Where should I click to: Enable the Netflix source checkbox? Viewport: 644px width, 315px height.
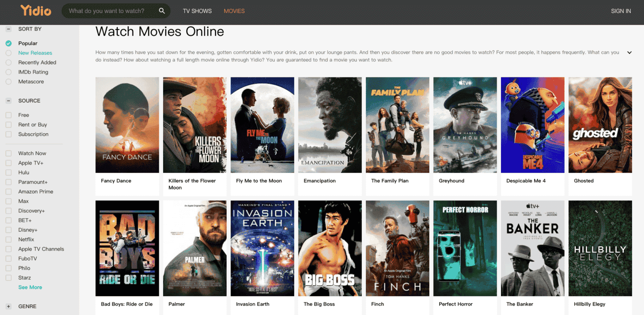9,239
